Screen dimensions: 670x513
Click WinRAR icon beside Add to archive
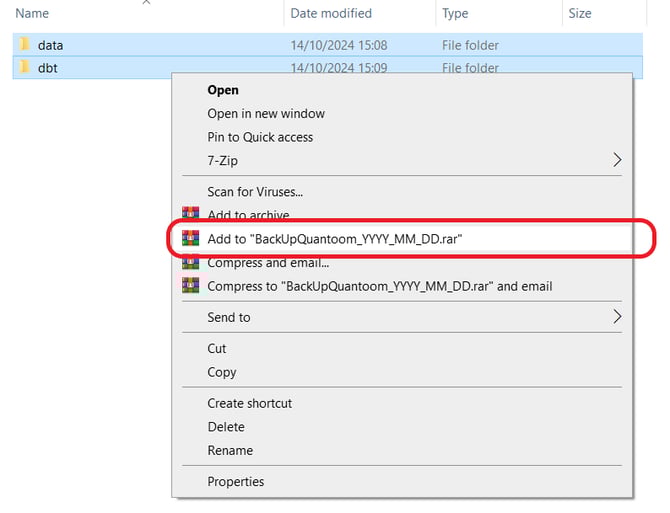(190, 215)
